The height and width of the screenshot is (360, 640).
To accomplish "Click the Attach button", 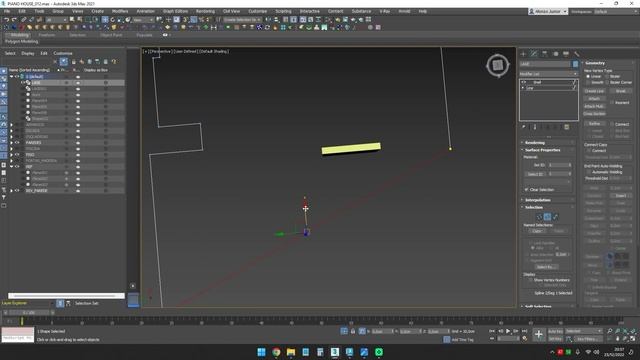I will tap(594, 99).
